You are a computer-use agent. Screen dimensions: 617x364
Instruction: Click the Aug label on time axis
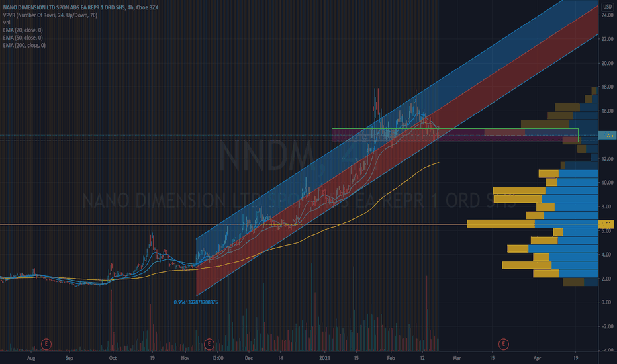pos(31,358)
